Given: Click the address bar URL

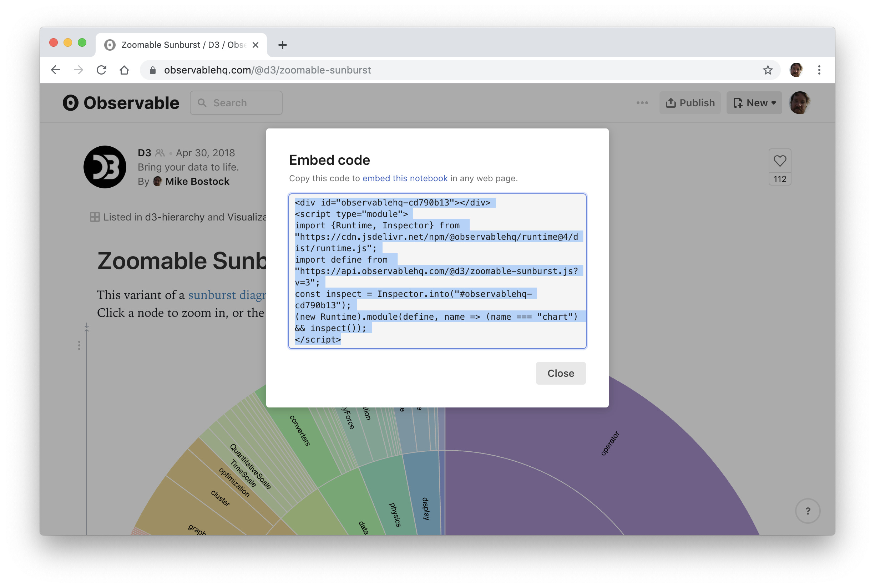Looking at the screenshot, I should pyautogui.click(x=267, y=70).
